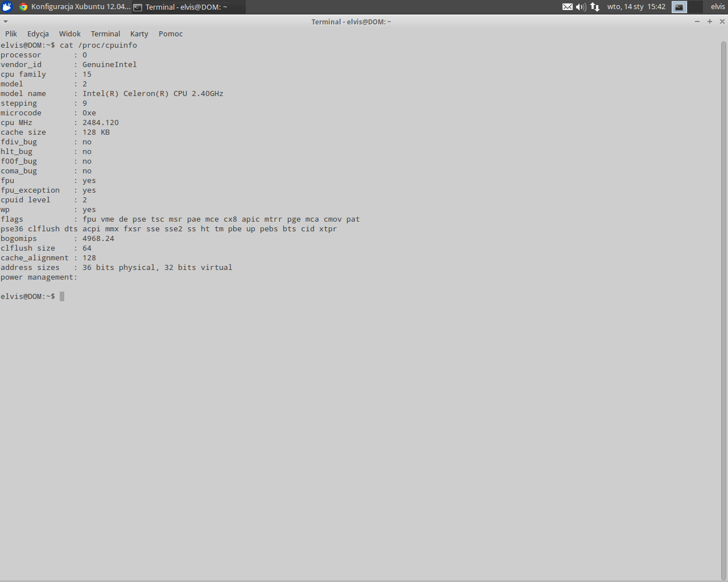The width and height of the screenshot is (728, 582).
Task: Click the 'cpuid level' label
Action: pos(26,200)
